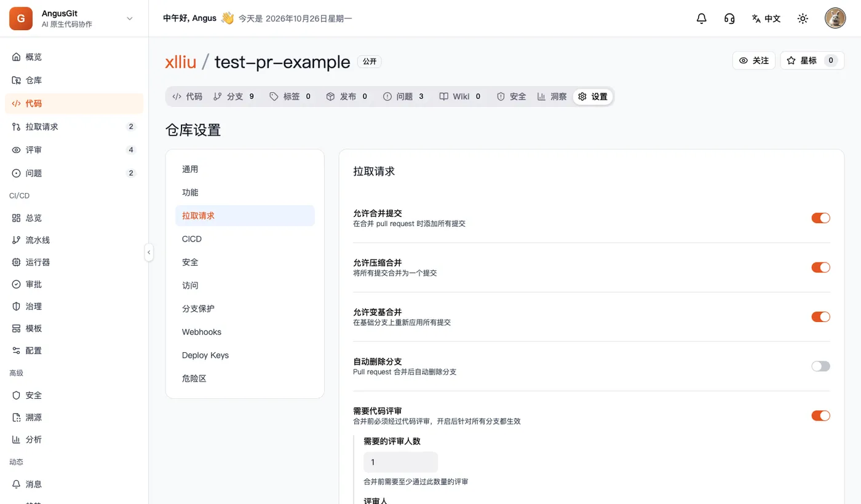
Task: Open 溯源 in the sidebar
Action: tap(74, 417)
